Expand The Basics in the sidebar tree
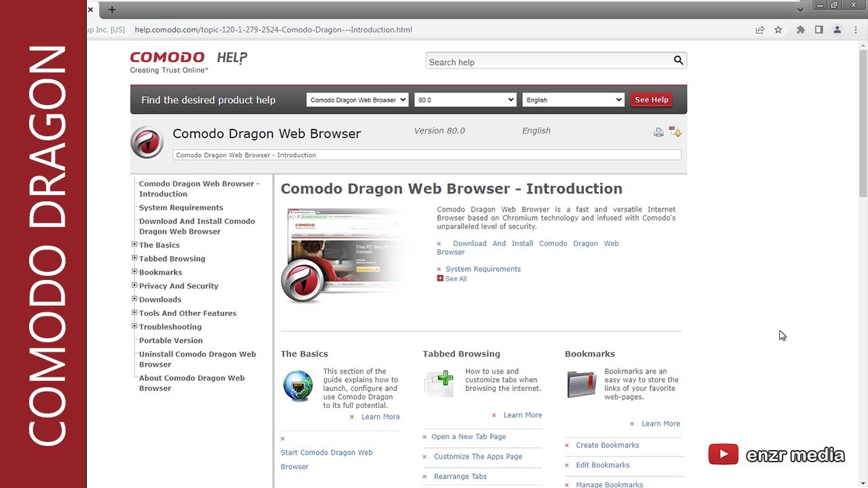Viewport: 868px width, 488px height. pos(134,245)
